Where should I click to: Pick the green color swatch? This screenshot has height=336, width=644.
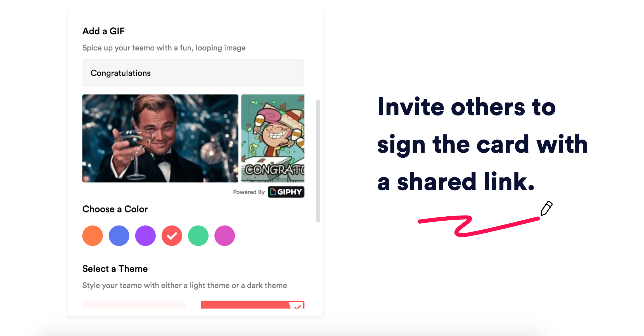tap(198, 236)
